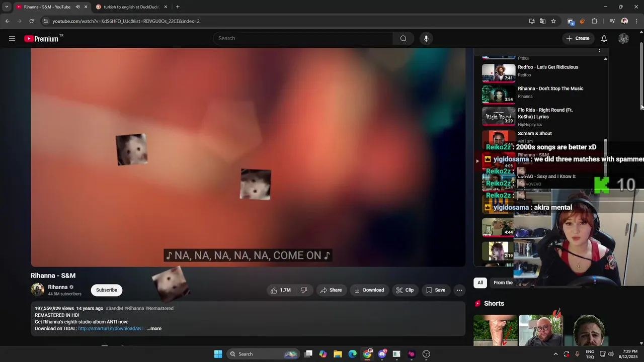
Task: Click the page vertical scrollbar thumb
Action: coord(641,75)
